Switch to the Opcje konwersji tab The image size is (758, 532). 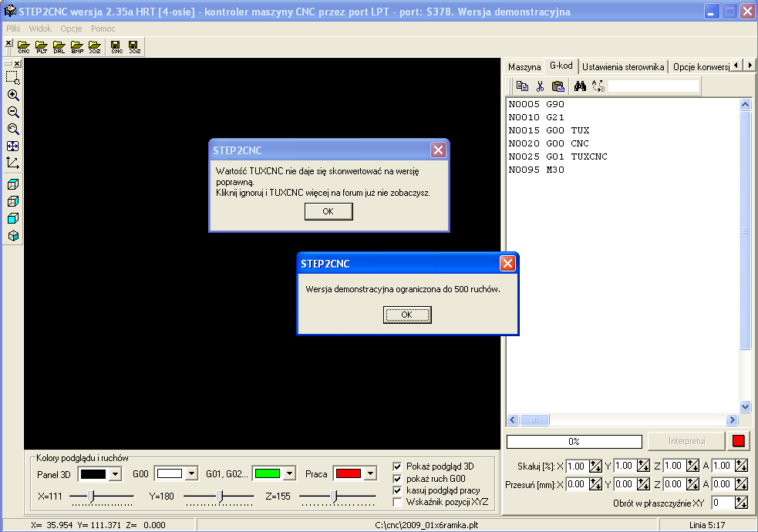click(x=701, y=66)
